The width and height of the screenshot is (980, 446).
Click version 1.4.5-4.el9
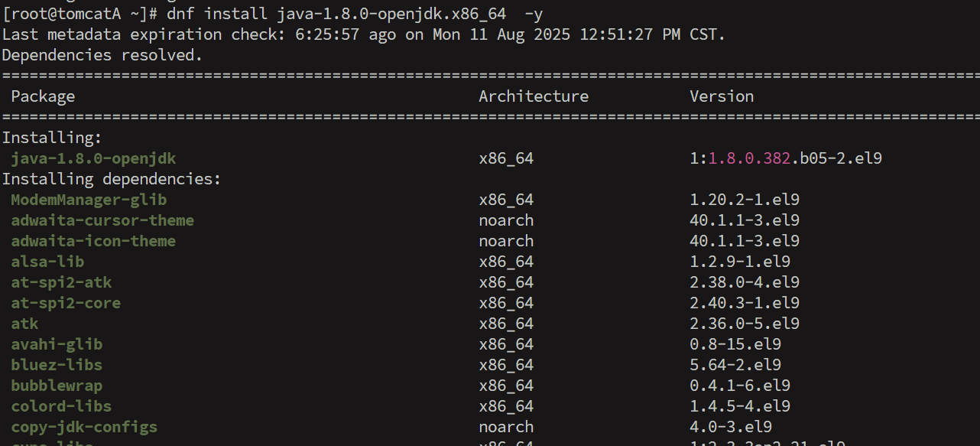click(740, 406)
